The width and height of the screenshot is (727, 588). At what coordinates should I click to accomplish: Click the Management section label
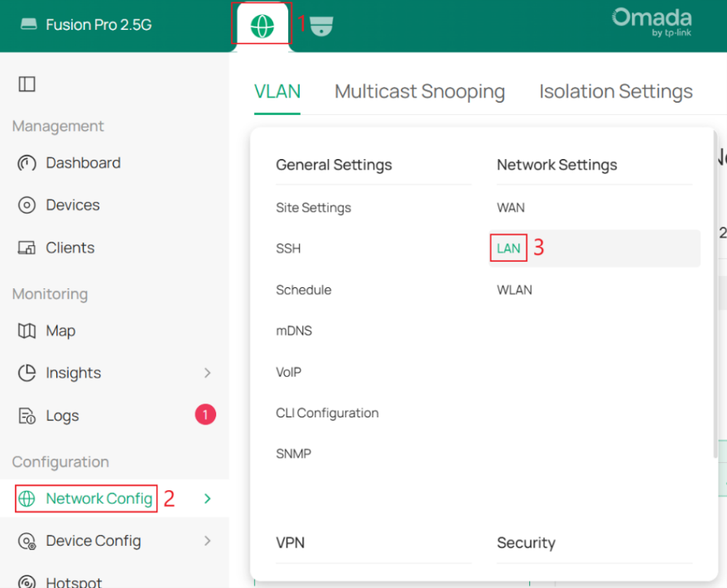point(58,126)
